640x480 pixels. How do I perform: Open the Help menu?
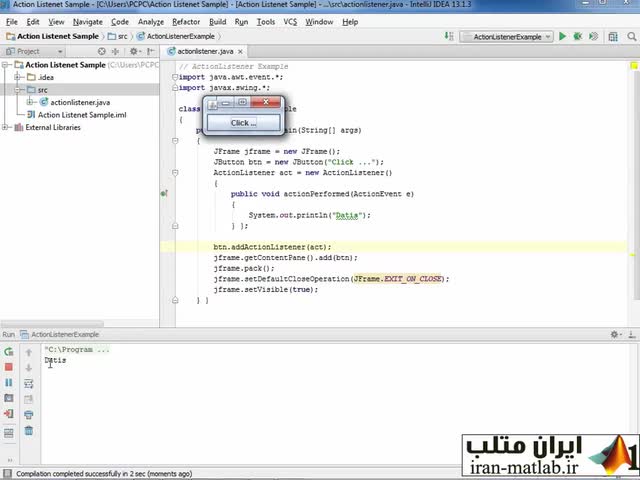[x=350, y=22]
